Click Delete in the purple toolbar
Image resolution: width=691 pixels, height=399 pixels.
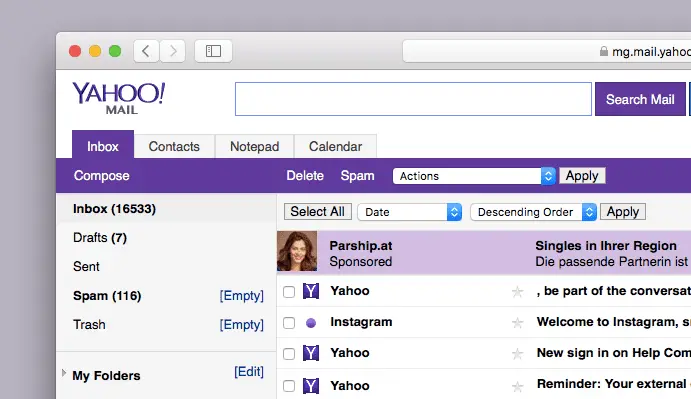(305, 175)
